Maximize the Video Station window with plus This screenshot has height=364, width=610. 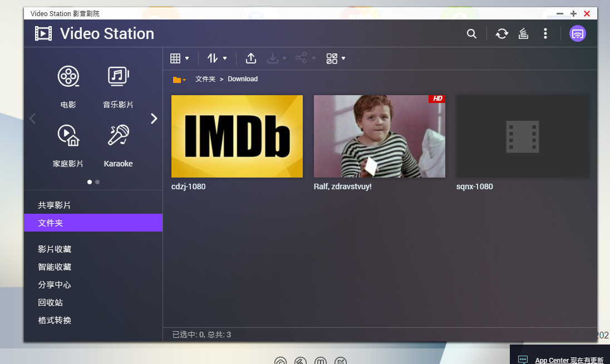[573, 13]
